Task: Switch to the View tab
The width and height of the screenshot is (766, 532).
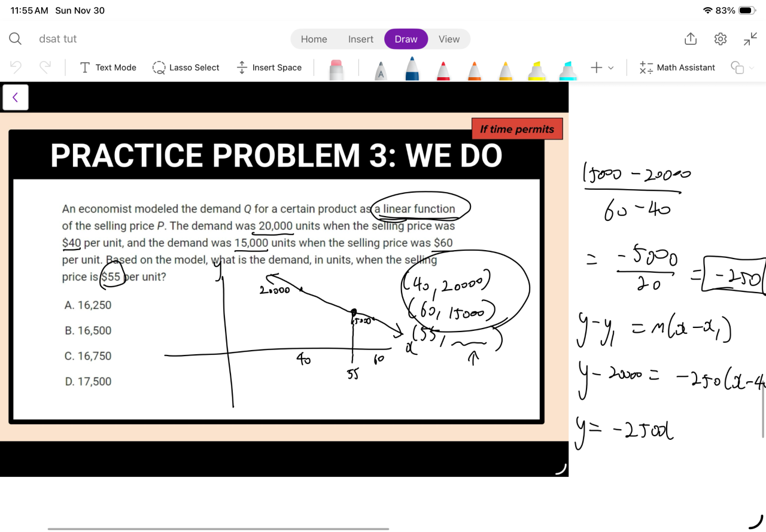Action: [x=449, y=39]
